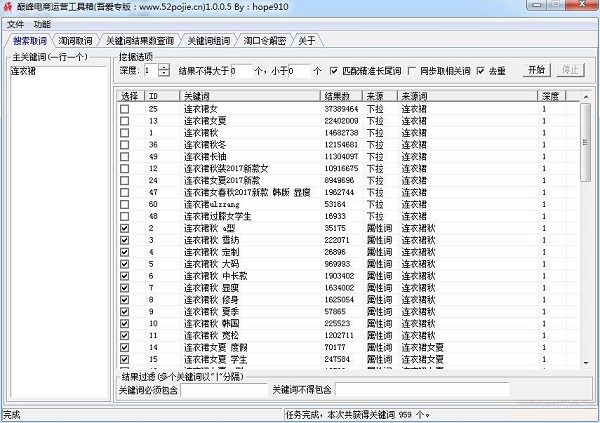Check the box for row 连衣裙女夏 ID 13
Image resolution: width=600 pixels, height=423 pixels.
(124, 121)
